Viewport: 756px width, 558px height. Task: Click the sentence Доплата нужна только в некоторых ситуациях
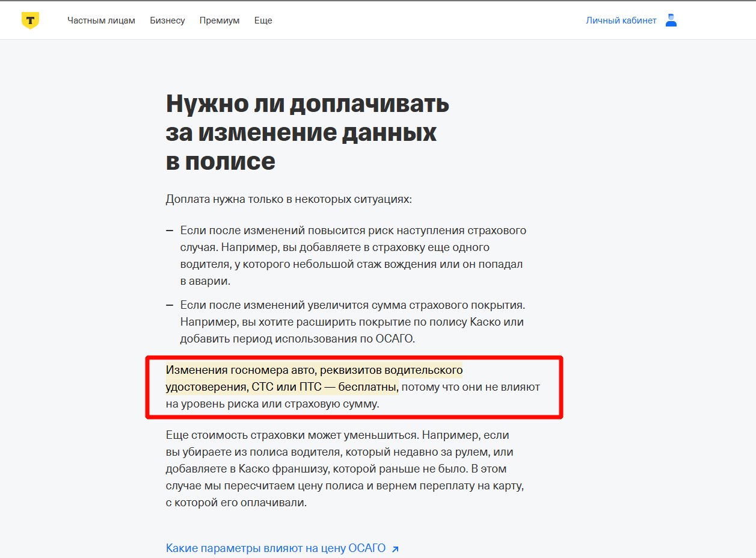point(289,199)
